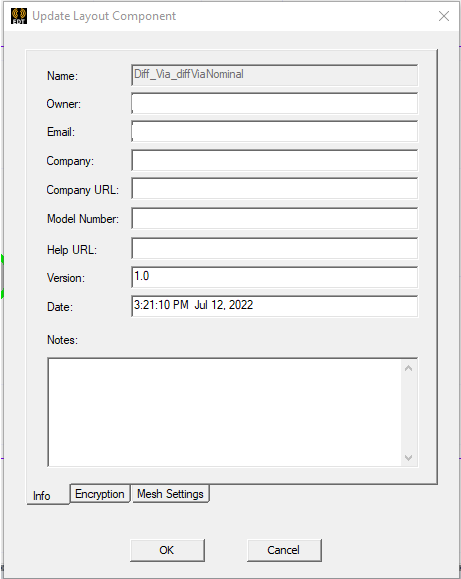Screen dimensions: 461x579
Task: Click the Model Number label
Action: tap(83, 219)
